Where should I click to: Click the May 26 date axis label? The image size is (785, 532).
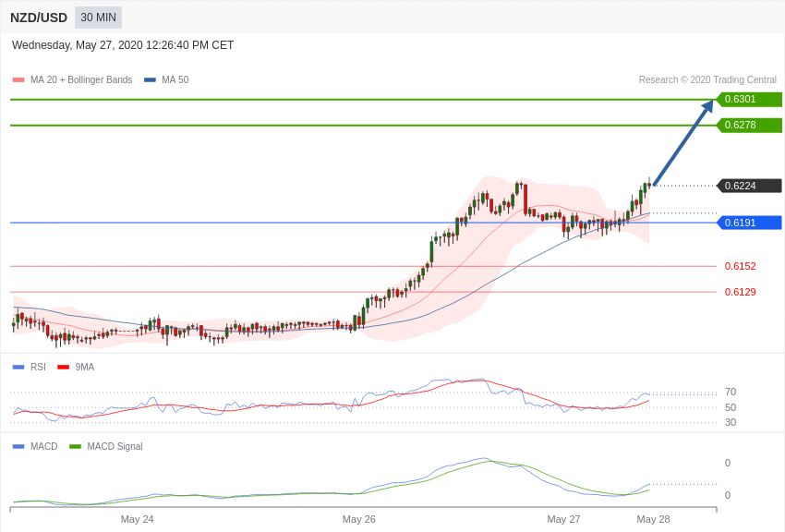coord(358,519)
